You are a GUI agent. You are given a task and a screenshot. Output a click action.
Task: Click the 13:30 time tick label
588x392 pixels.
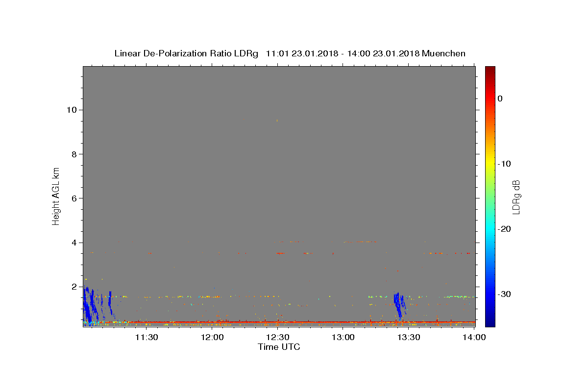tap(409, 337)
